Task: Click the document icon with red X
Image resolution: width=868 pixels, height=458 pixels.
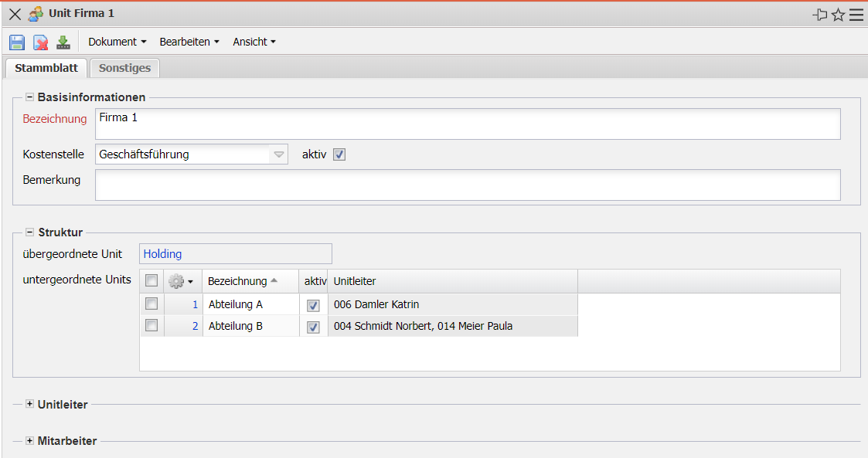Action: 40,42
